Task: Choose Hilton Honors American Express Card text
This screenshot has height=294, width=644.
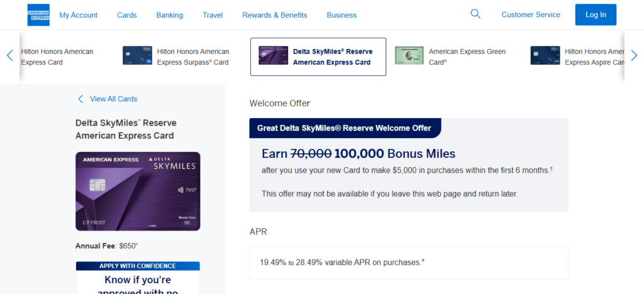Action: coord(57,57)
